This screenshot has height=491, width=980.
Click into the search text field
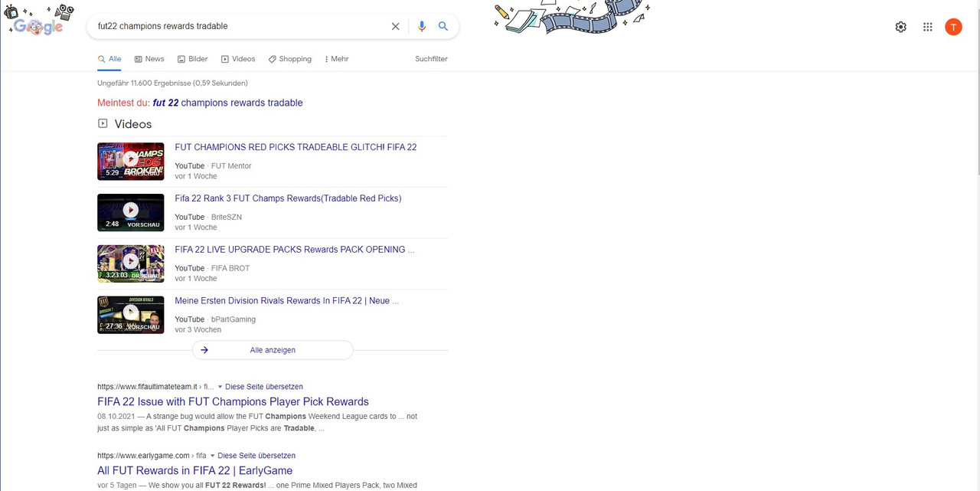tap(237, 26)
